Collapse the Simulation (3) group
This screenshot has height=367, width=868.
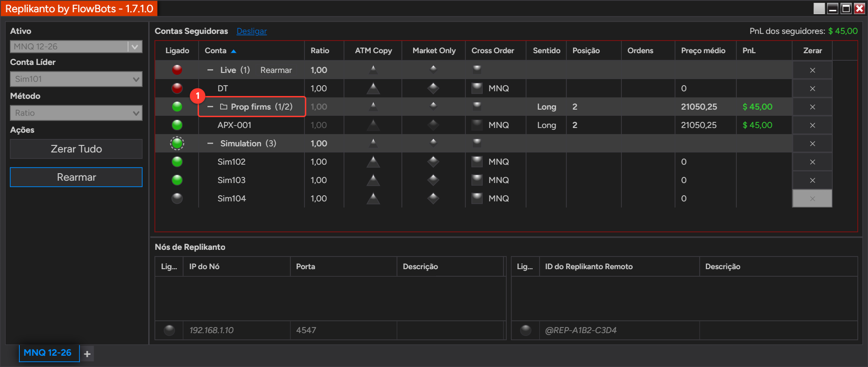pyautogui.click(x=210, y=143)
